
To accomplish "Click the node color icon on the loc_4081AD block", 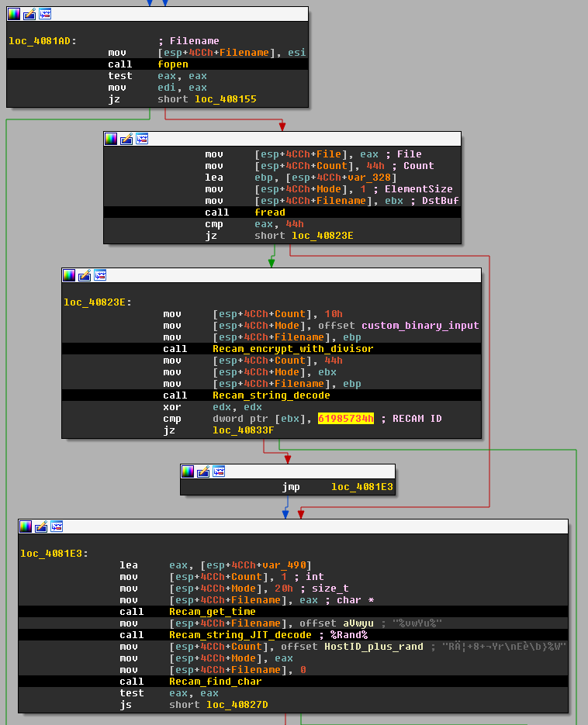I will pyautogui.click(x=15, y=14).
